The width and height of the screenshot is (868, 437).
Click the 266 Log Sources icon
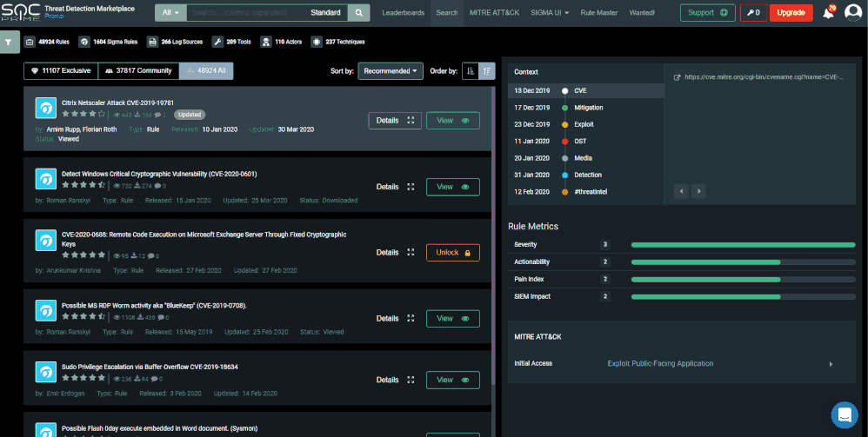(152, 42)
